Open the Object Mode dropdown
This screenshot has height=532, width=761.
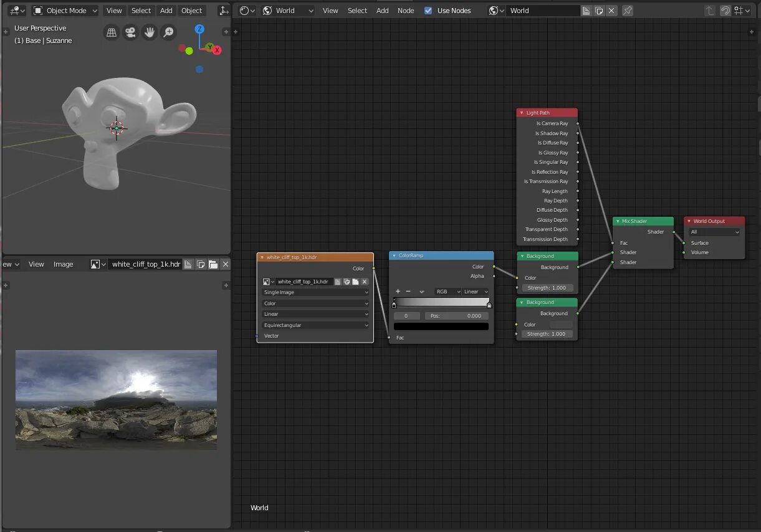tap(65, 11)
